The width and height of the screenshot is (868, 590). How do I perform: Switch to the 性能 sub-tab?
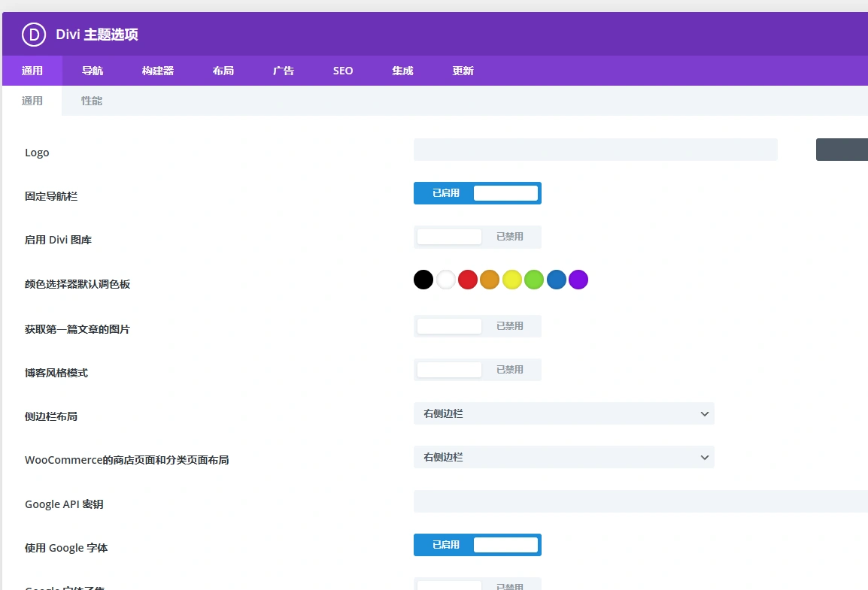click(91, 100)
